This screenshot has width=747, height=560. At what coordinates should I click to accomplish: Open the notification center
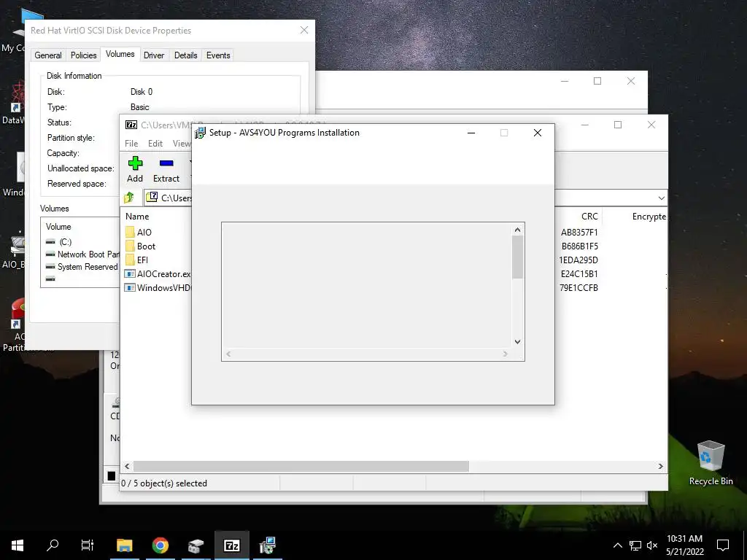[x=723, y=545]
